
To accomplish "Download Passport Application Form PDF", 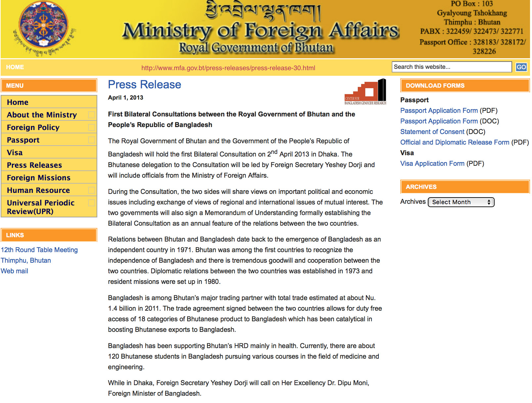I will 439,111.
